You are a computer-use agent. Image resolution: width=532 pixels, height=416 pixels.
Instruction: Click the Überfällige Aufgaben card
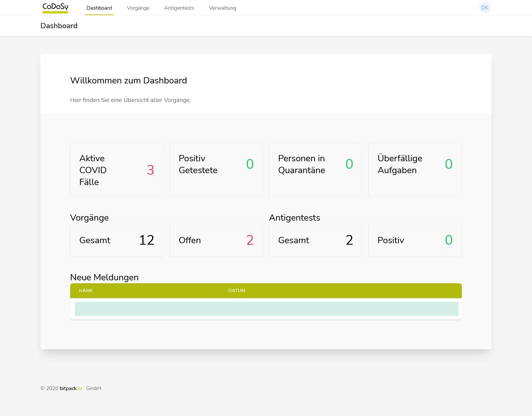415,170
